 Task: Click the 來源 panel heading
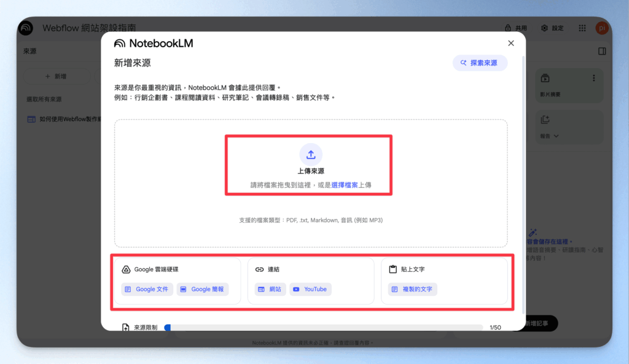(29, 52)
